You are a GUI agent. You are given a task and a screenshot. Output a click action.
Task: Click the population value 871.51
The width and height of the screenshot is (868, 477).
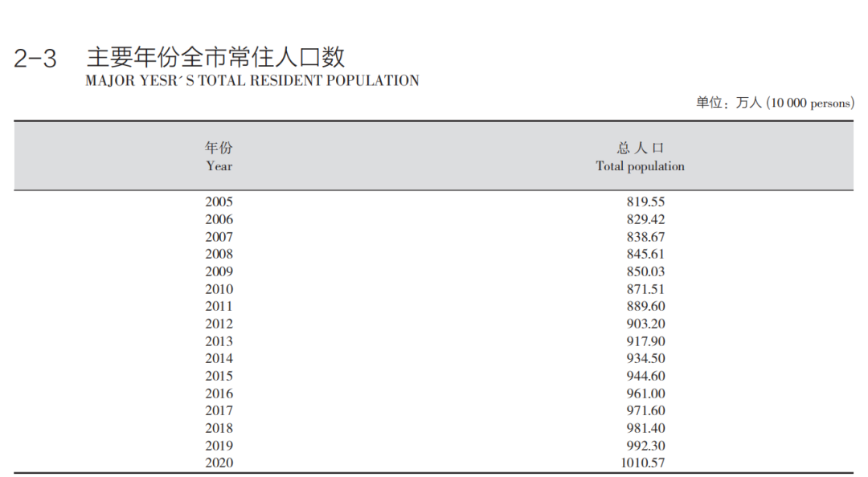pos(645,289)
